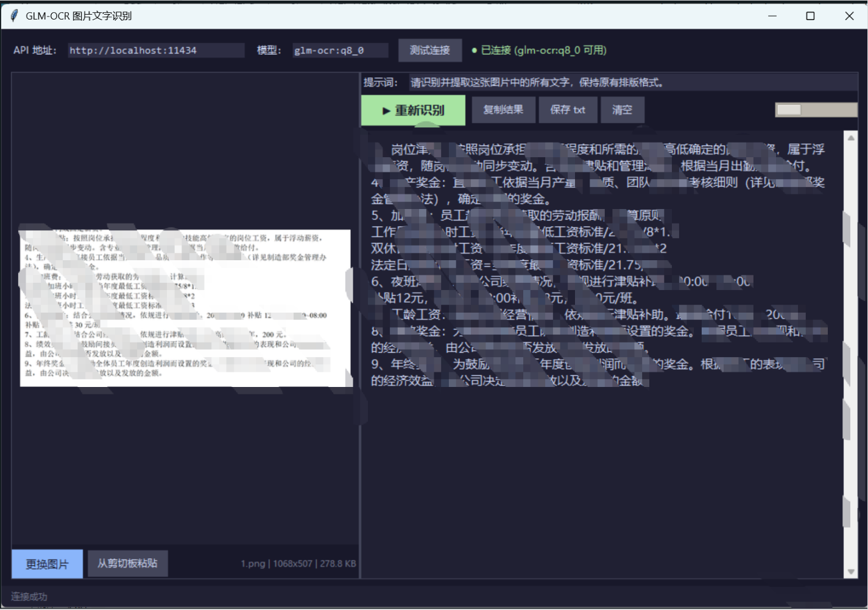
Task: Click the API 地址: label
Action: (x=35, y=50)
